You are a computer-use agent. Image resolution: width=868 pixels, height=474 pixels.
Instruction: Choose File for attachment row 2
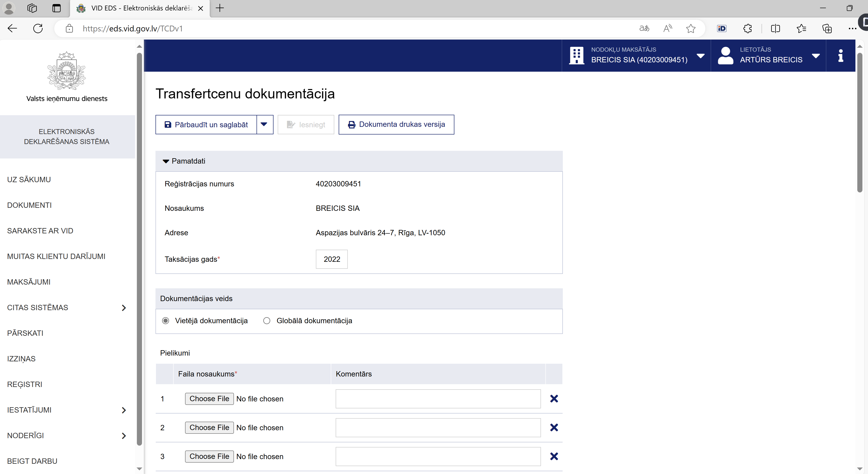pyautogui.click(x=209, y=428)
